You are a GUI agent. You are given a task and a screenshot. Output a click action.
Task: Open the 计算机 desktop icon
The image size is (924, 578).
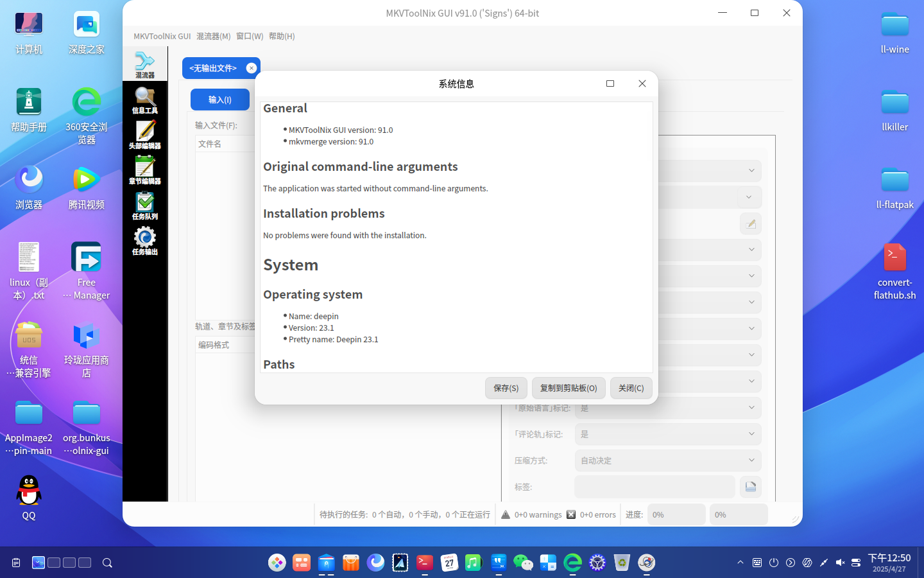[x=29, y=33]
